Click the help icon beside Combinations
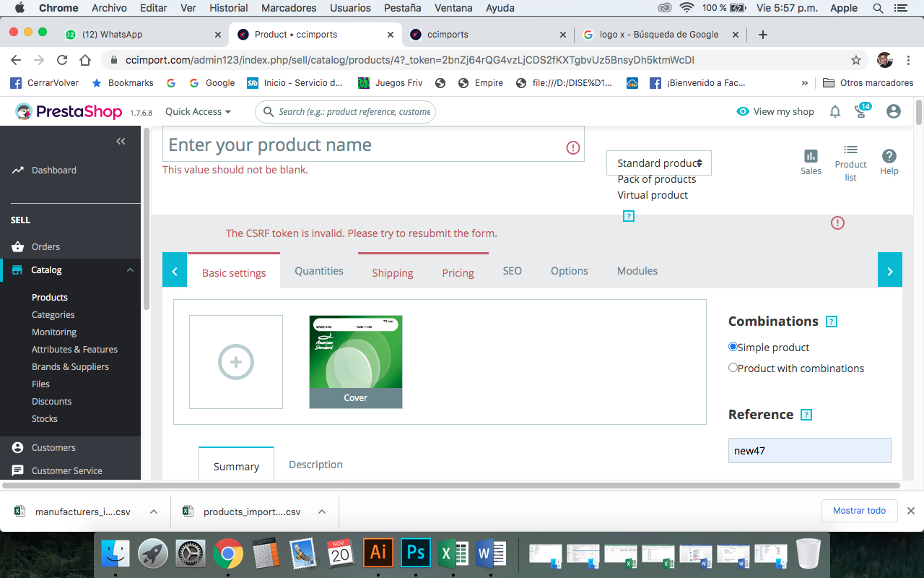The image size is (924, 578). pyautogui.click(x=832, y=322)
